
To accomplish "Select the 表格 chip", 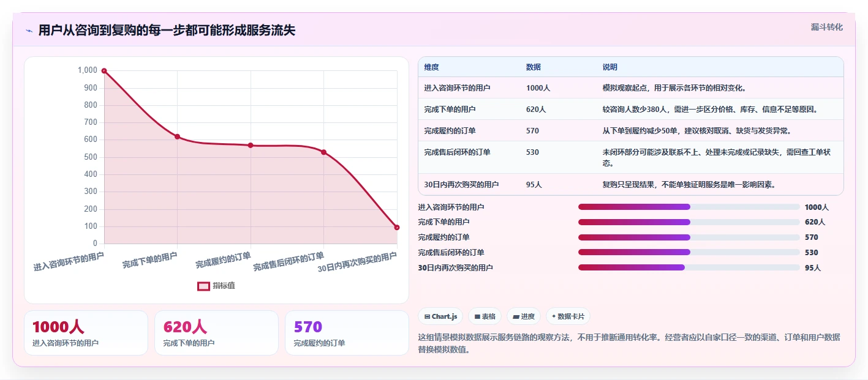I will coord(485,316).
